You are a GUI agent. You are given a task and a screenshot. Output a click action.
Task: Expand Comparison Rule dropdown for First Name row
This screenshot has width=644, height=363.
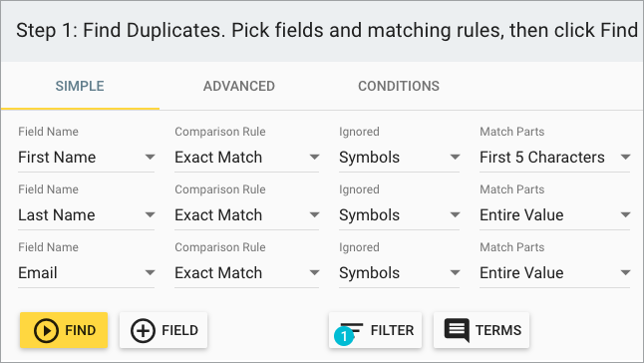pos(247,158)
